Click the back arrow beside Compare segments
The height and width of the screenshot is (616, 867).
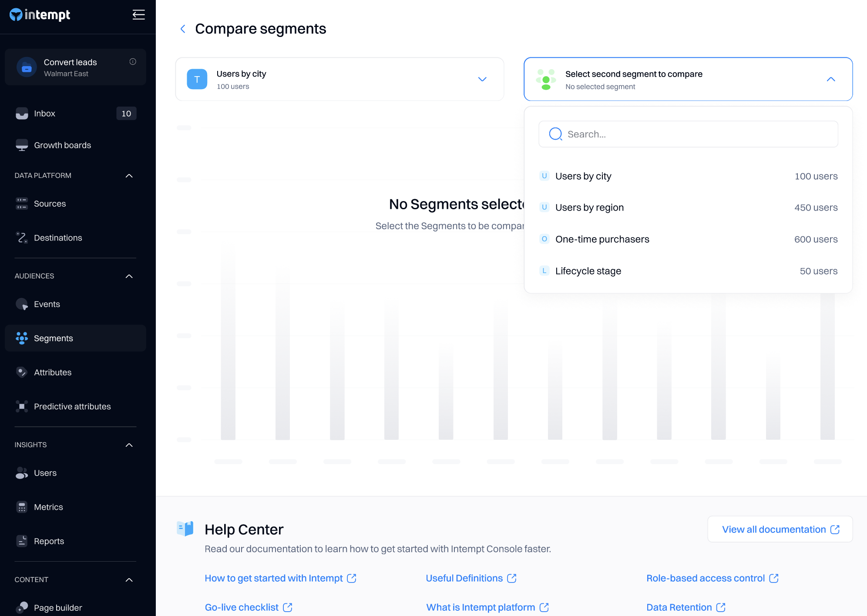183,29
